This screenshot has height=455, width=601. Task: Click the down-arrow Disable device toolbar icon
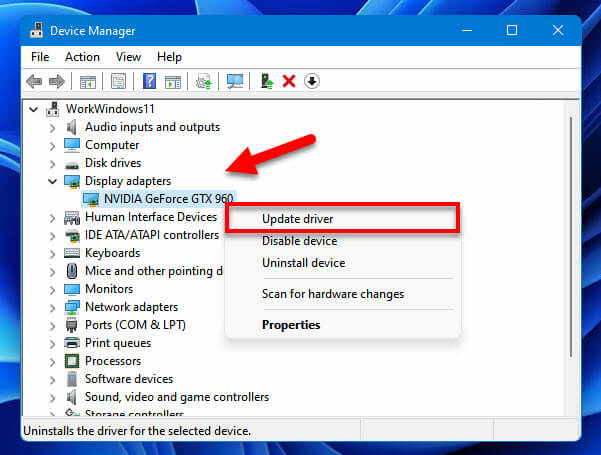click(312, 81)
